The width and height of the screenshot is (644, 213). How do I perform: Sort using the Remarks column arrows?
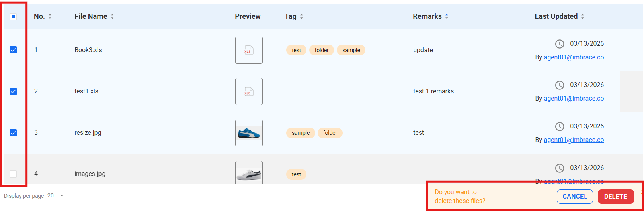tap(447, 16)
